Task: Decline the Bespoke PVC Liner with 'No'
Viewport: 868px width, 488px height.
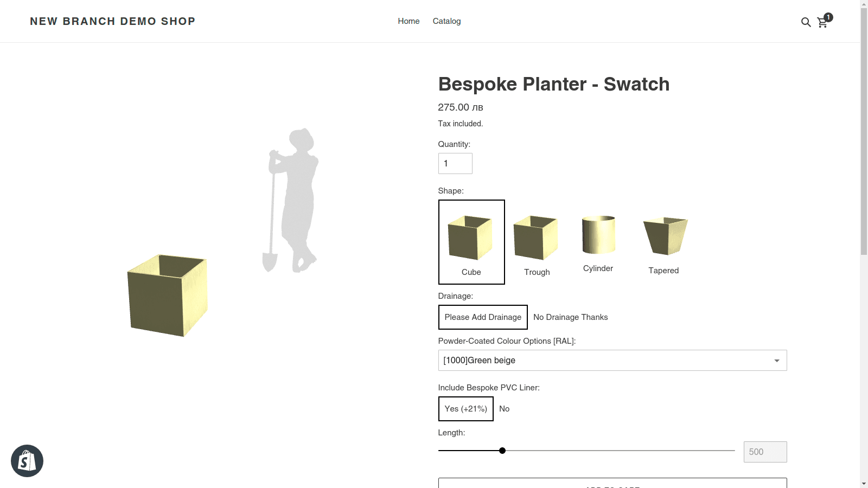Action: 504,409
